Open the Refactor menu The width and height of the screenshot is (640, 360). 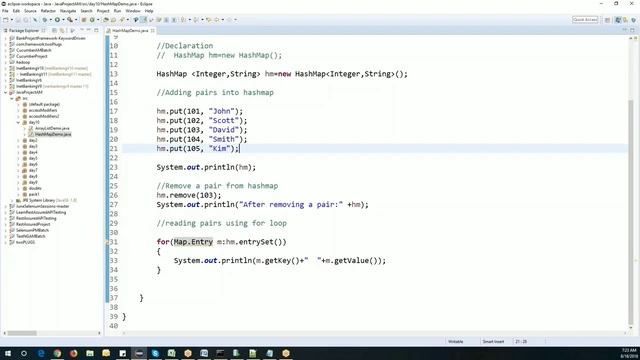pos(48,11)
